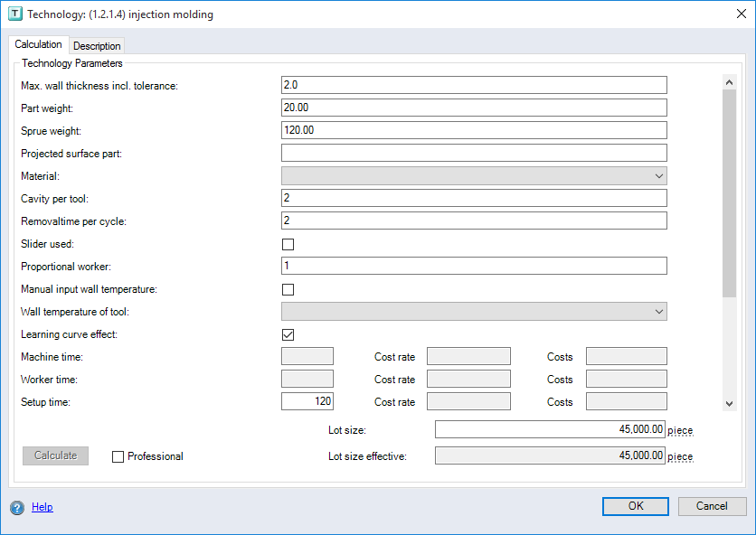Open the Help link
756x535 pixels.
(x=43, y=507)
